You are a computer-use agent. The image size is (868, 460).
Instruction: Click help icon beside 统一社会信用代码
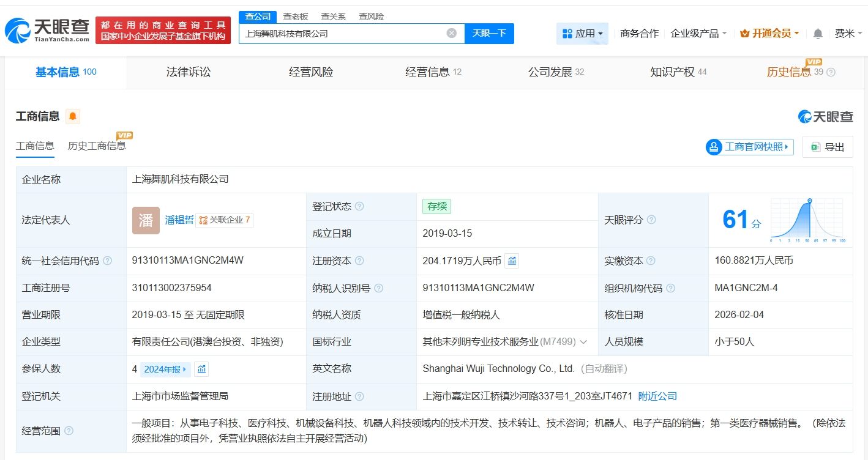pyautogui.click(x=108, y=261)
